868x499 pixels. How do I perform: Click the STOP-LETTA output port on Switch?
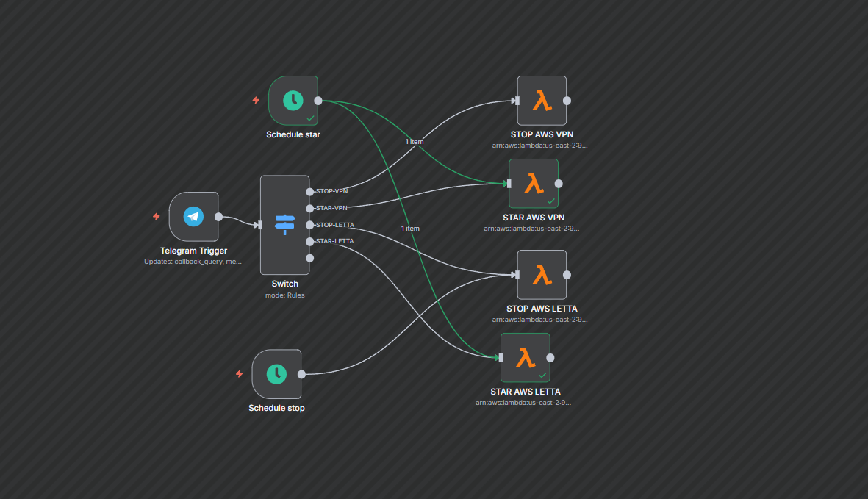310,225
